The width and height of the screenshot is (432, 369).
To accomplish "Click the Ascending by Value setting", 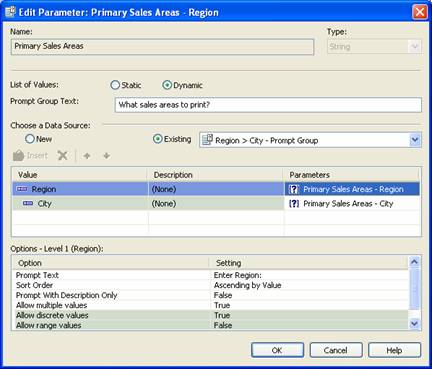I will [248, 285].
